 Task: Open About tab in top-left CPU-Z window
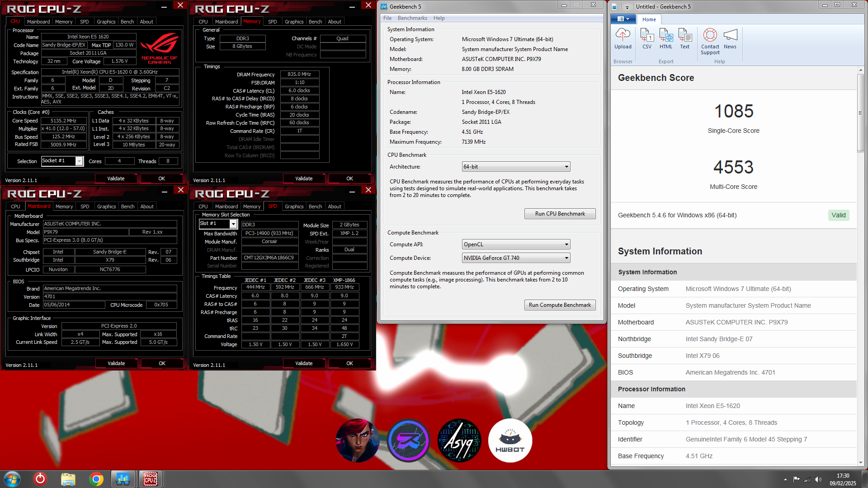(146, 22)
